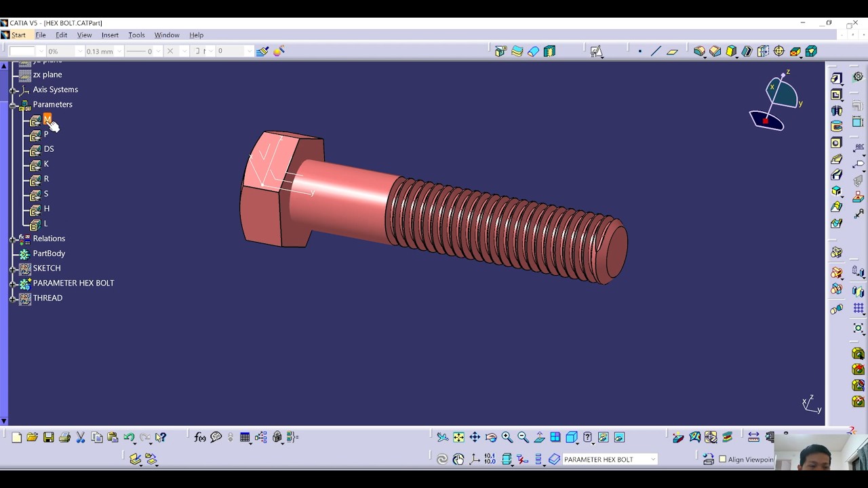This screenshot has width=868, height=488.
Task: Click Fit All In view icon
Action: pyautogui.click(x=458, y=438)
